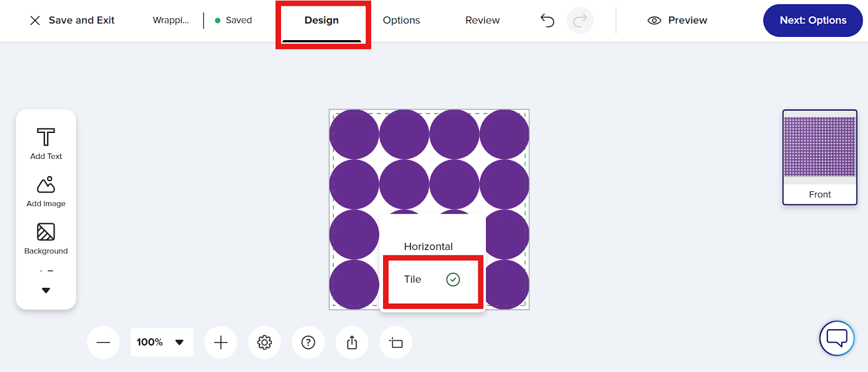
Task: Select the Horizontal pattern option
Action: click(x=428, y=246)
